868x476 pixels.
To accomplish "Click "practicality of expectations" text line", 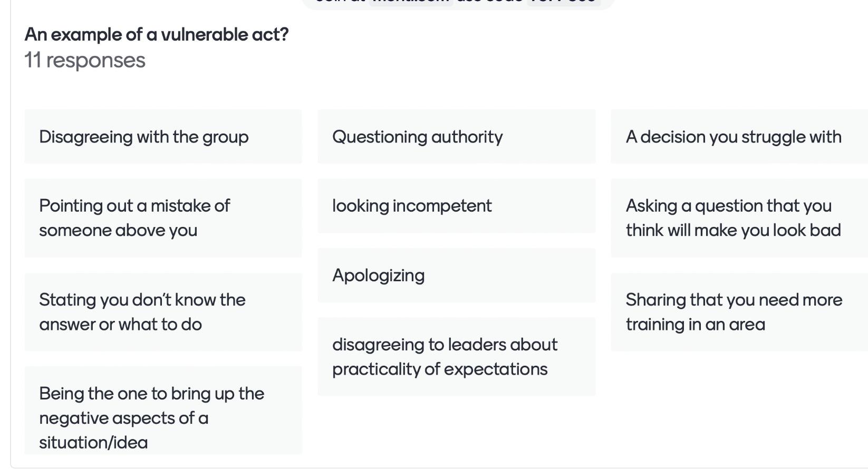I will pos(440,369).
